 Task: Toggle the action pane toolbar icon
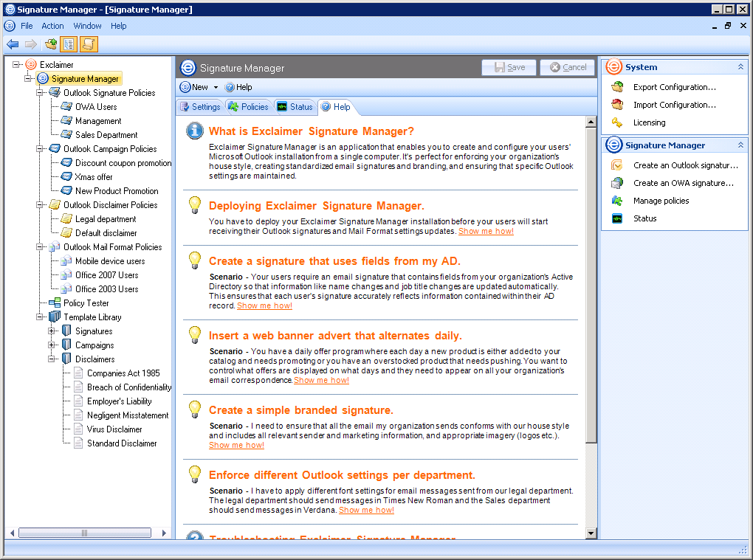[89, 44]
